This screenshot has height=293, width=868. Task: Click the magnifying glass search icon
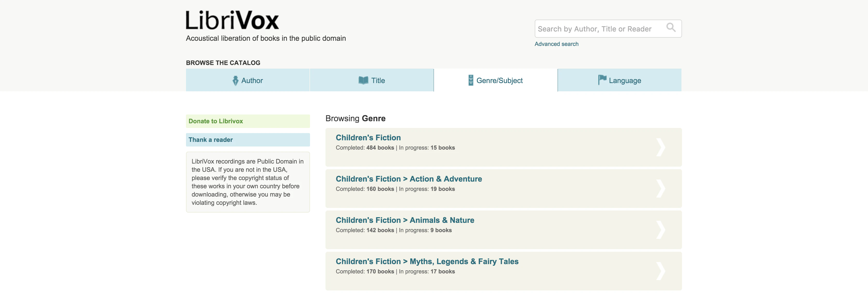click(671, 27)
